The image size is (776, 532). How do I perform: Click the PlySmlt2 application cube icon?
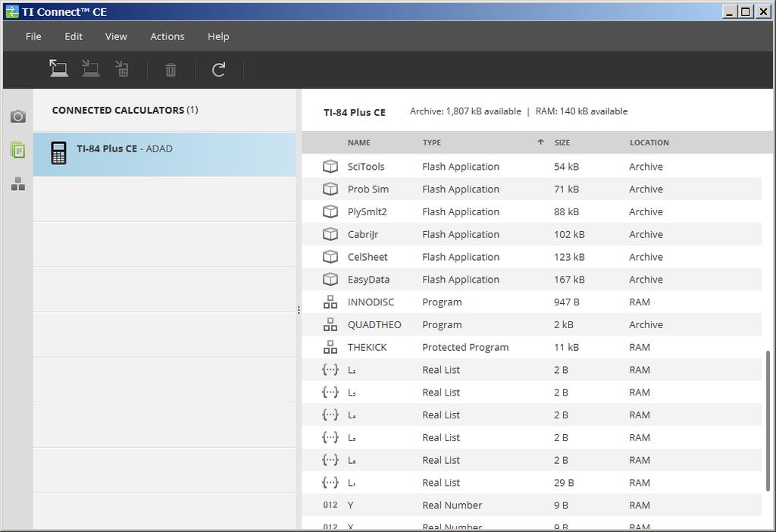point(330,211)
